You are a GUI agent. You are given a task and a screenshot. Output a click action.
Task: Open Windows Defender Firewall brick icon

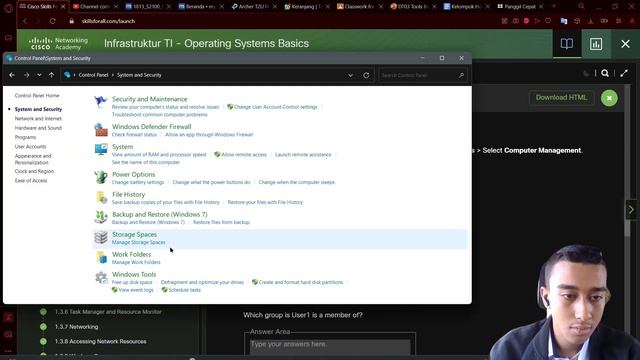pos(101,130)
